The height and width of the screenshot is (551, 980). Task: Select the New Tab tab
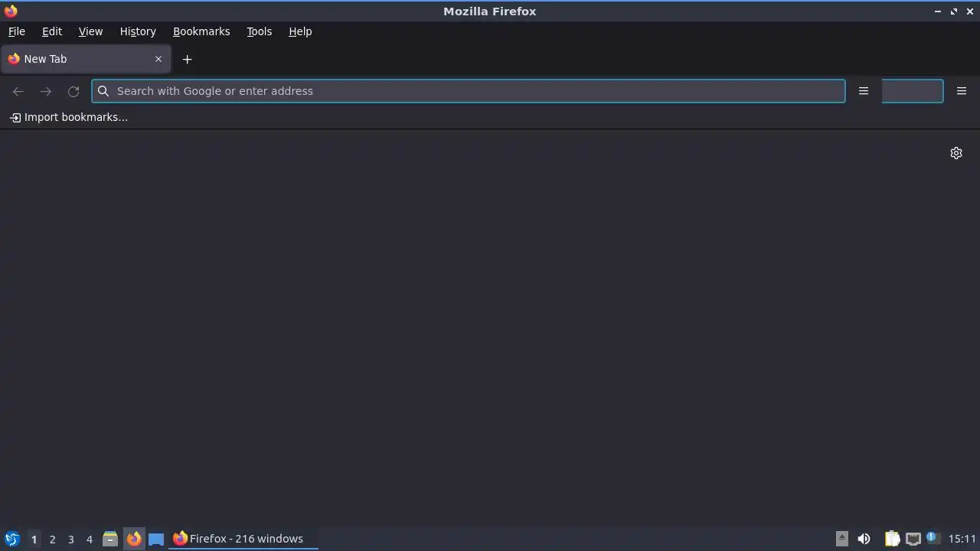[x=86, y=59]
